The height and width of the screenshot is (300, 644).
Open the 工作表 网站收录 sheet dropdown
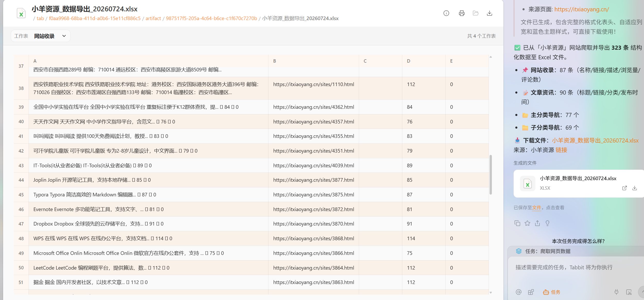40,36
